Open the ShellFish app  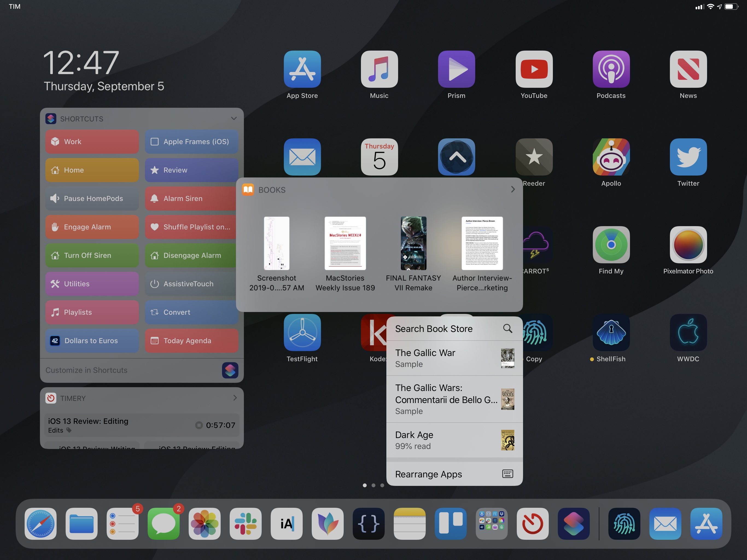click(611, 332)
